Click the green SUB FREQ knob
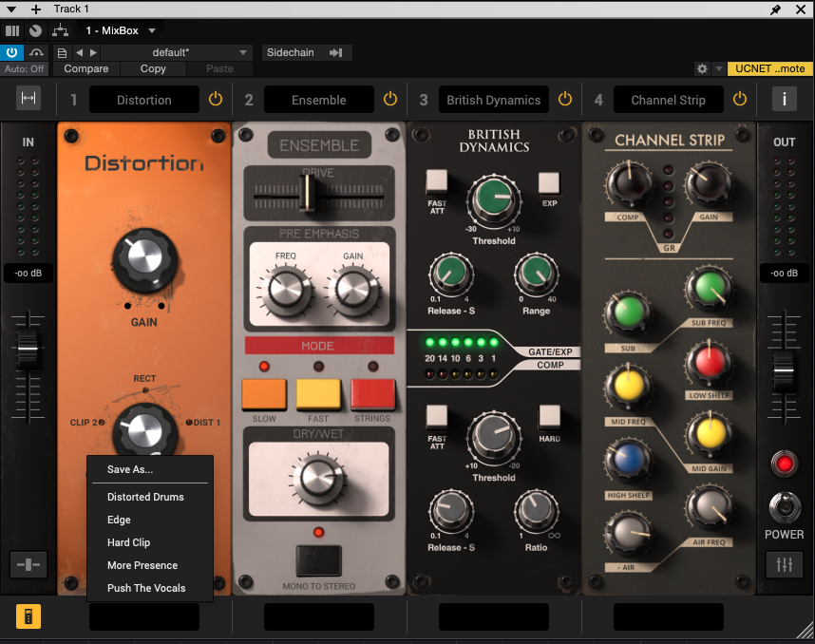The width and height of the screenshot is (815, 644). 709,289
